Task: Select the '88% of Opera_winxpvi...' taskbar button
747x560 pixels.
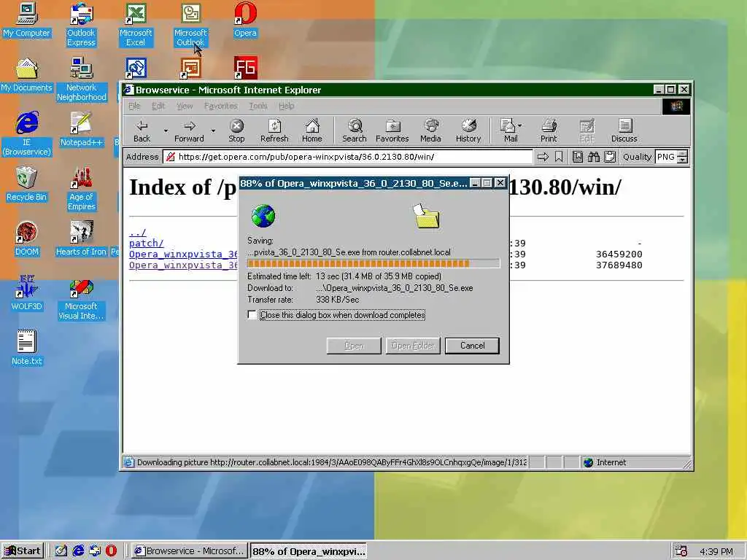Action: point(309,551)
